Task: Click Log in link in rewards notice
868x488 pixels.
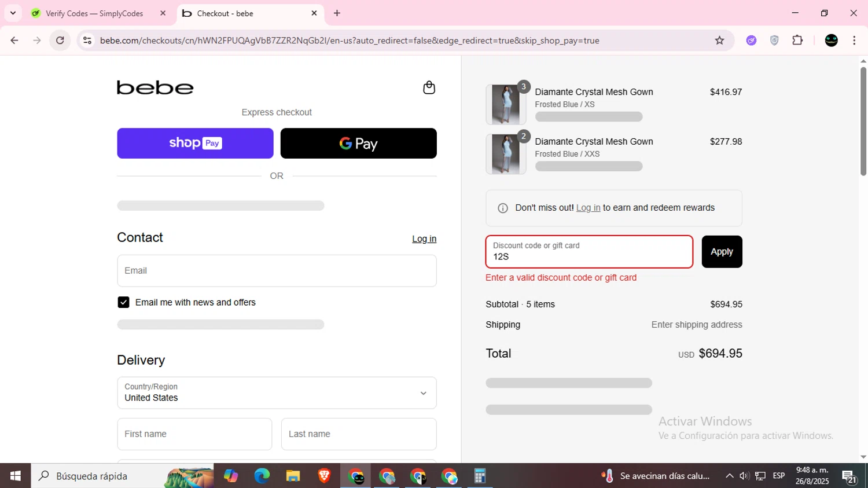Action: point(588,208)
